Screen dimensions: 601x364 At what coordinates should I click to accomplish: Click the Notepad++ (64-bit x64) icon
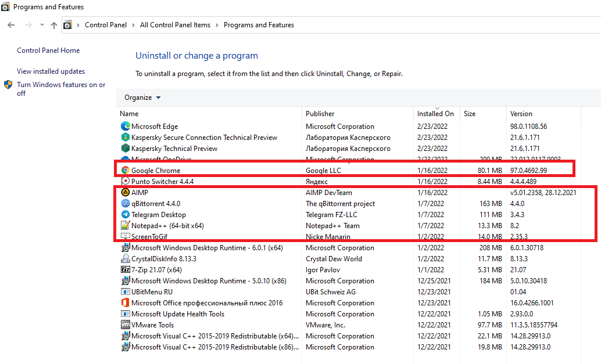(x=126, y=225)
